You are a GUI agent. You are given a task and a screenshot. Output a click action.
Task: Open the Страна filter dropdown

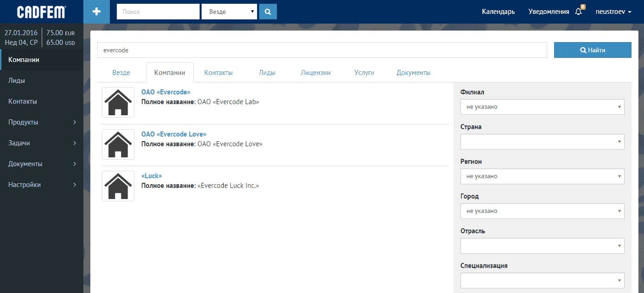(x=543, y=141)
